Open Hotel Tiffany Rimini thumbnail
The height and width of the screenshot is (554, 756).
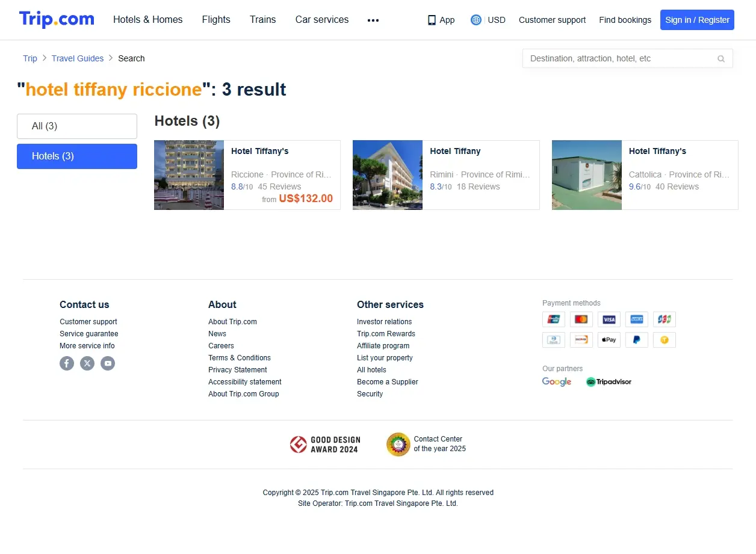coord(388,175)
